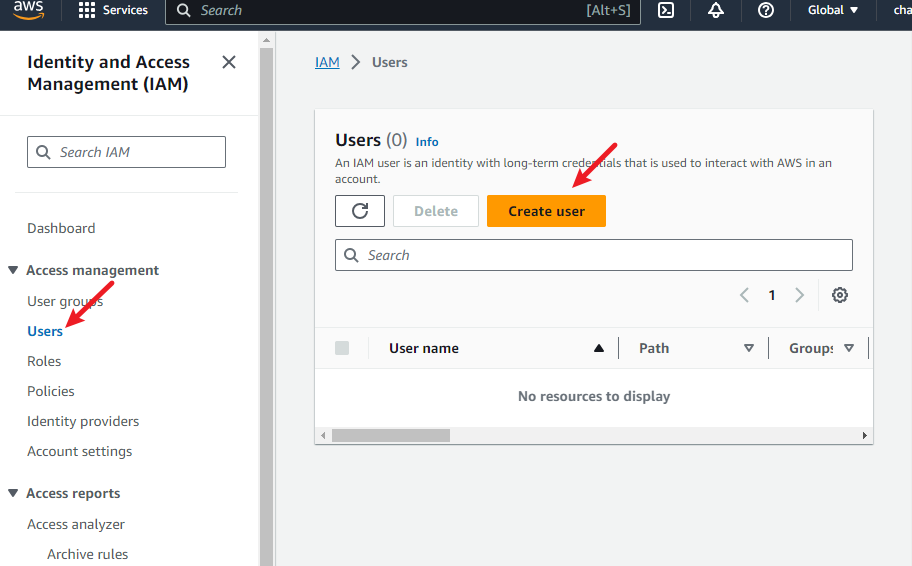Close the IAM navigation panel
This screenshot has height=566, width=912.
[x=229, y=62]
